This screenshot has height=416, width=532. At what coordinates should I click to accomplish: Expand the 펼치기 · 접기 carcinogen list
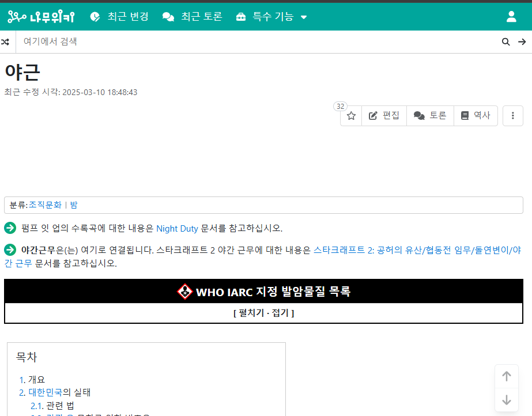click(x=263, y=313)
